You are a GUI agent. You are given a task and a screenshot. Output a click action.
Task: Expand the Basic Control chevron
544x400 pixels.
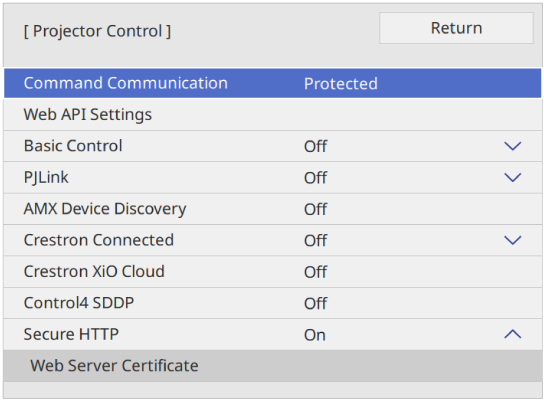pyautogui.click(x=512, y=146)
